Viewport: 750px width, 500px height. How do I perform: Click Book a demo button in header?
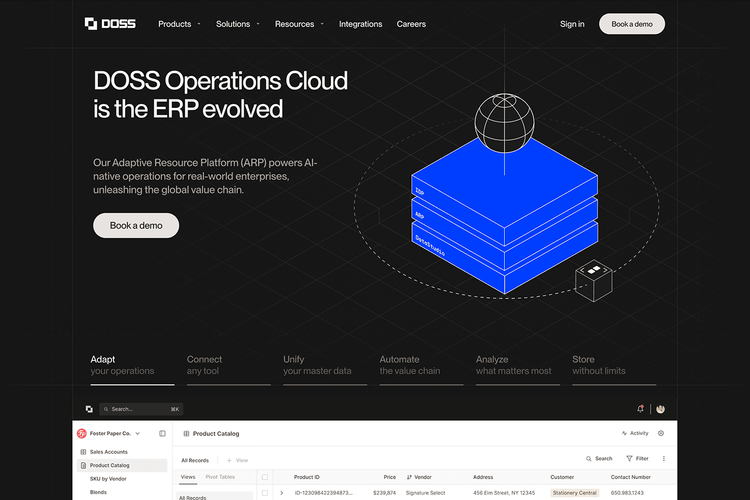tap(632, 24)
